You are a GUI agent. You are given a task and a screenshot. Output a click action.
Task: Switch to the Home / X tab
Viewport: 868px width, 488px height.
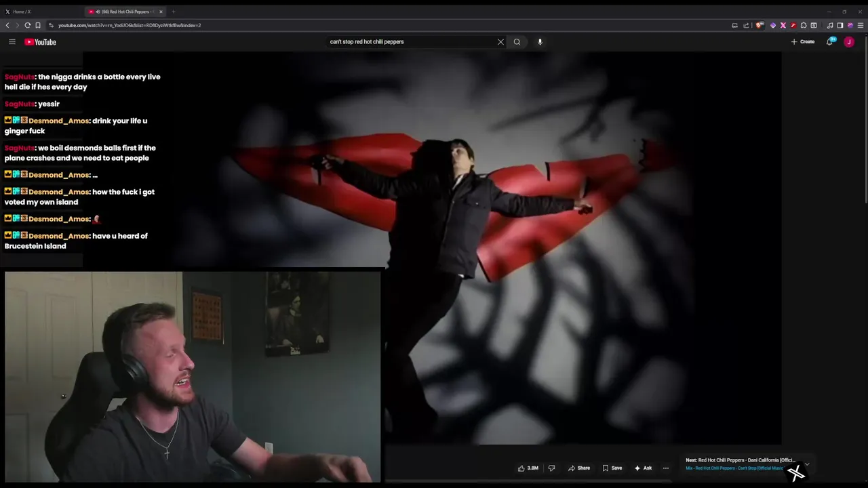coord(41,12)
